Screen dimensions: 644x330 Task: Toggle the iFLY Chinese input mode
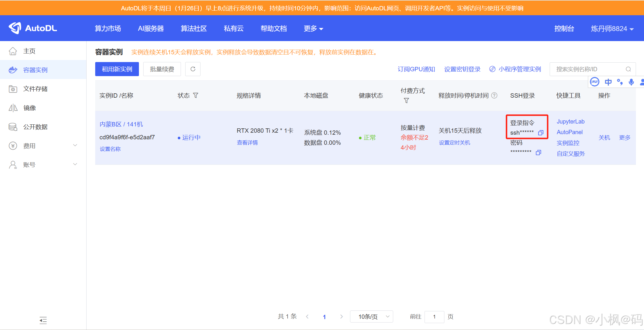[608, 82]
